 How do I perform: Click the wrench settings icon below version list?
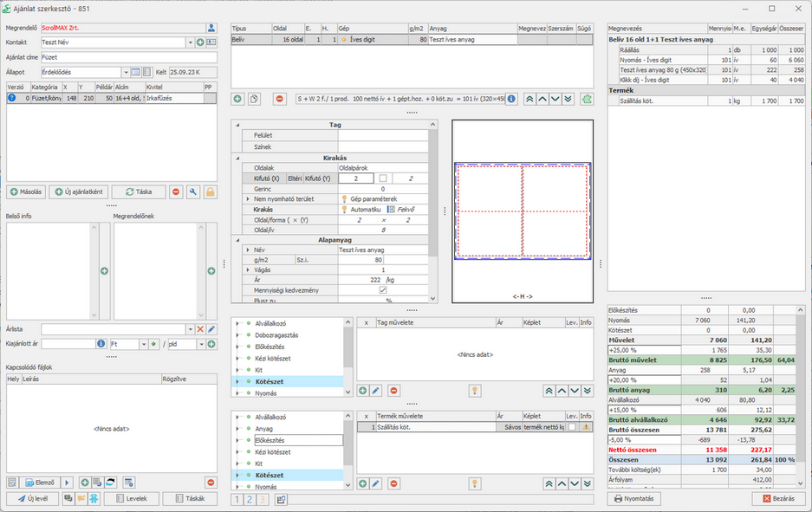click(x=193, y=191)
